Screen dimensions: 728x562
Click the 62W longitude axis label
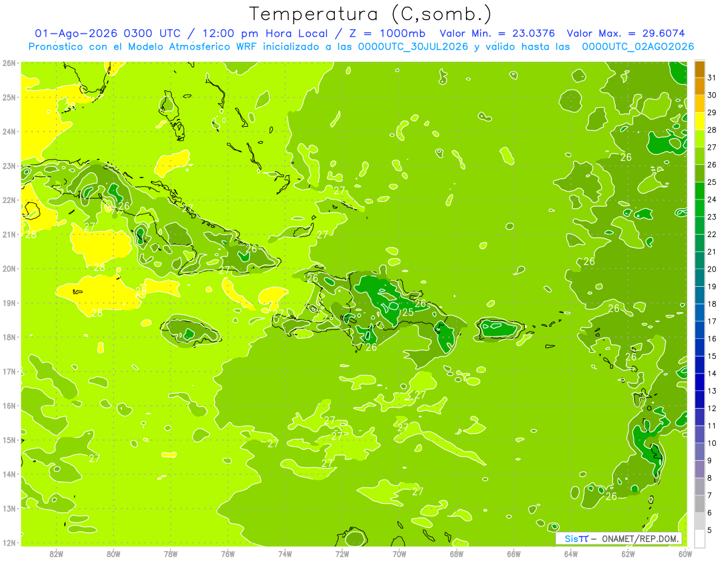tap(628, 554)
